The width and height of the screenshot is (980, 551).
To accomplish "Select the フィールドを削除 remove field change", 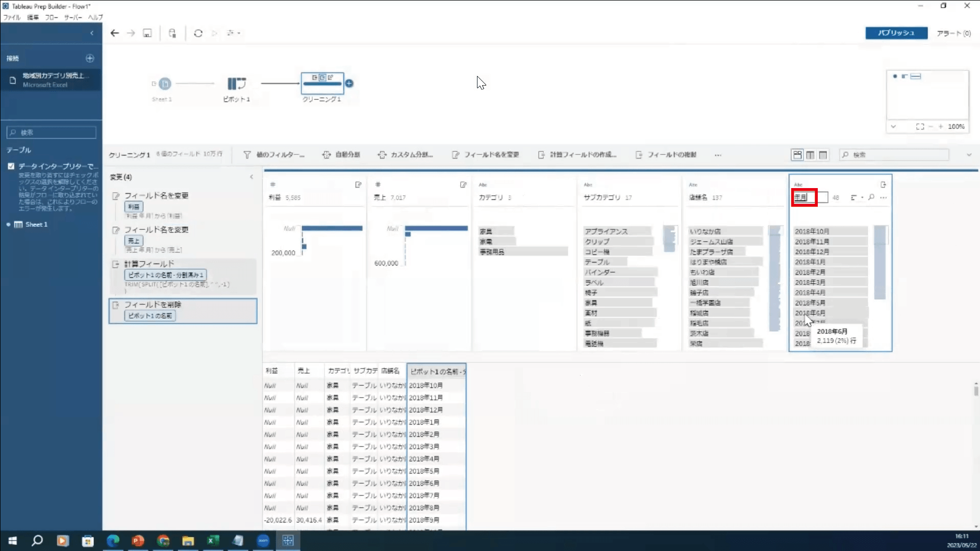I will click(183, 311).
